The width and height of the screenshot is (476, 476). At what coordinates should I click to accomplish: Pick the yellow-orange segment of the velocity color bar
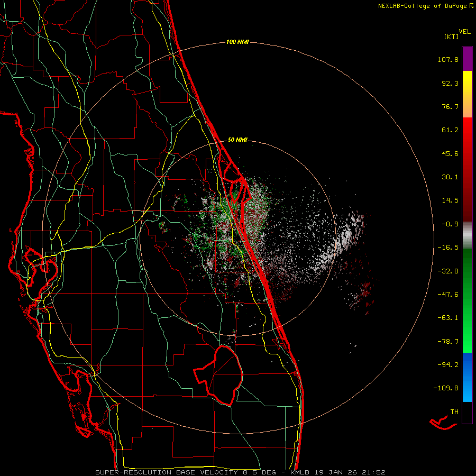pos(467,94)
